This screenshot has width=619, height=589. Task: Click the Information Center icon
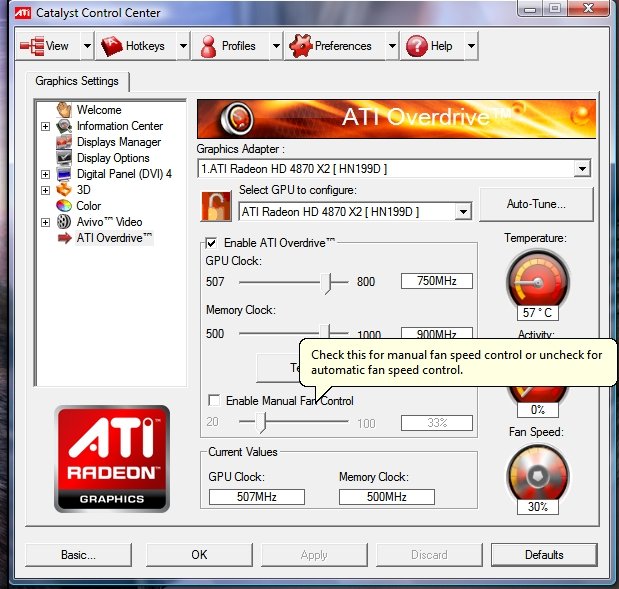coord(64,126)
